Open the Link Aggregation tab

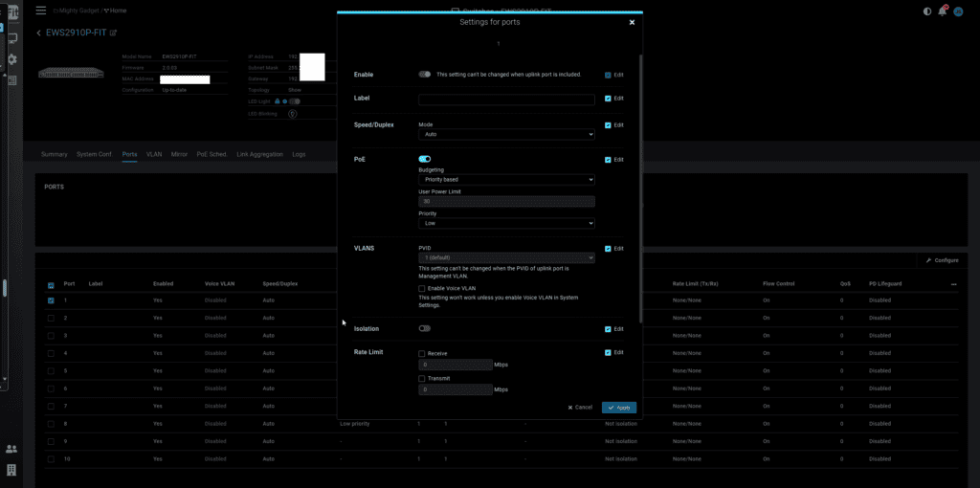(x=259, y=154)
